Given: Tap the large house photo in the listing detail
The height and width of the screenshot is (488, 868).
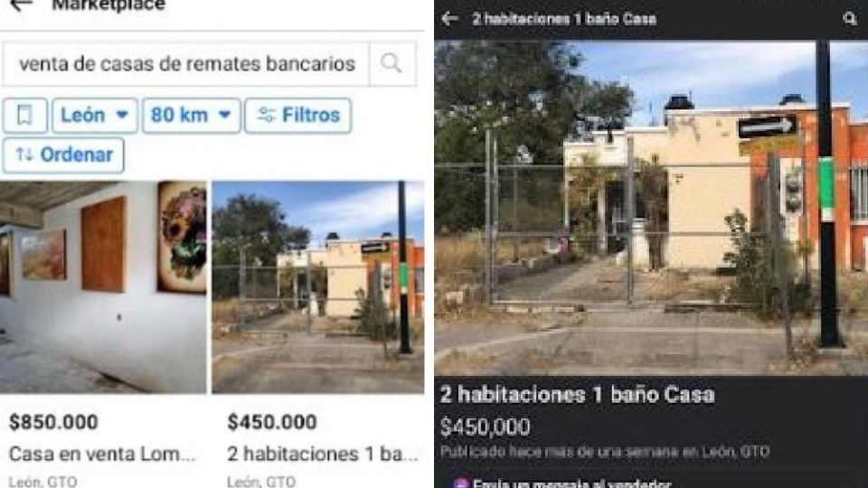Looking at the screenshot, I should (x=651, y=208).
